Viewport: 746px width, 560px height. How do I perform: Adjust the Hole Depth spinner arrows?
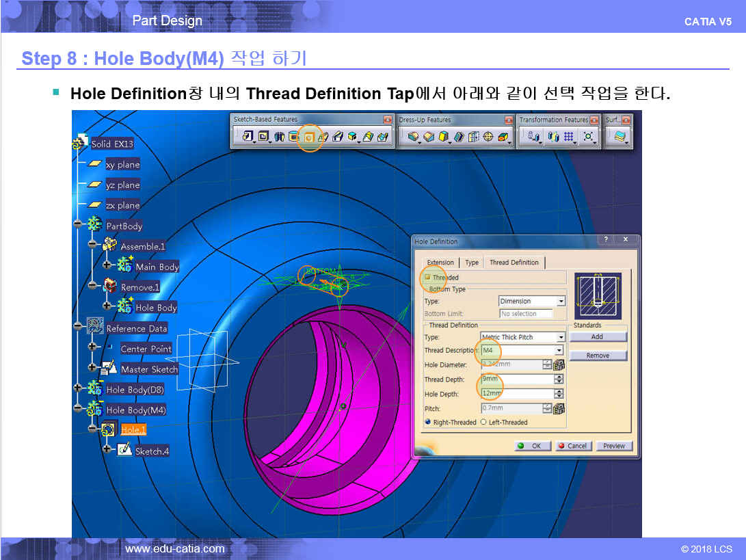pyautogui.click(x=559, y=393)
